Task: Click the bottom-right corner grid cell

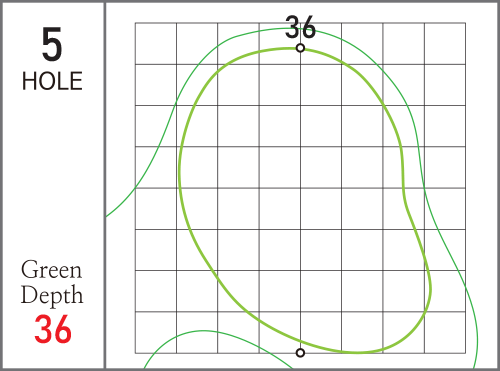Action: pyautogui.click(x=445, y=332)
